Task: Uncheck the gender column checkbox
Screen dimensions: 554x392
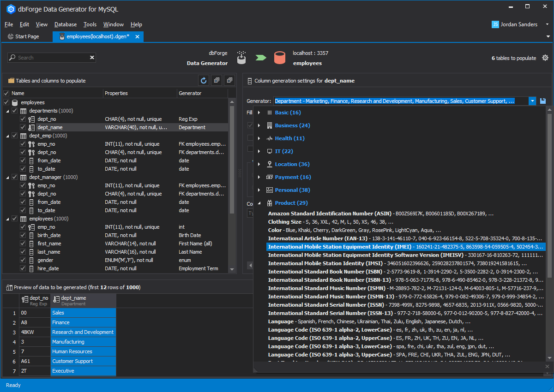Action: tap(23, 260)
